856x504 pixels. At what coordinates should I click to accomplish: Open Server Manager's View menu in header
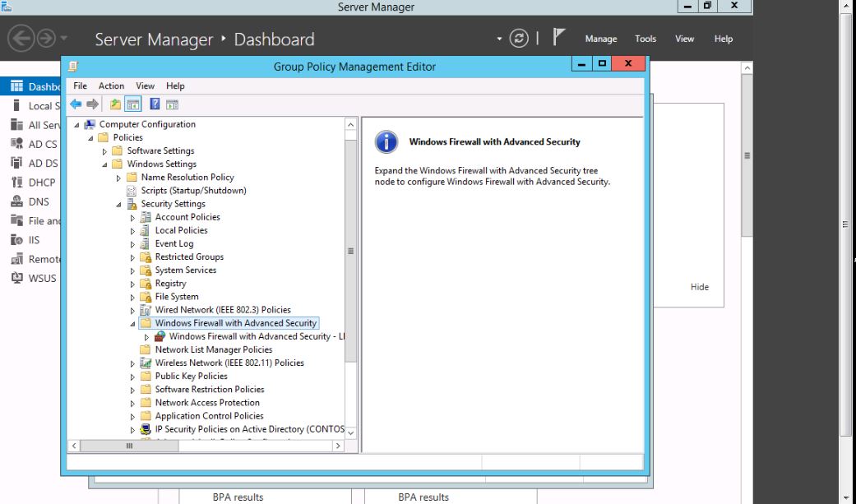(685, 39)
